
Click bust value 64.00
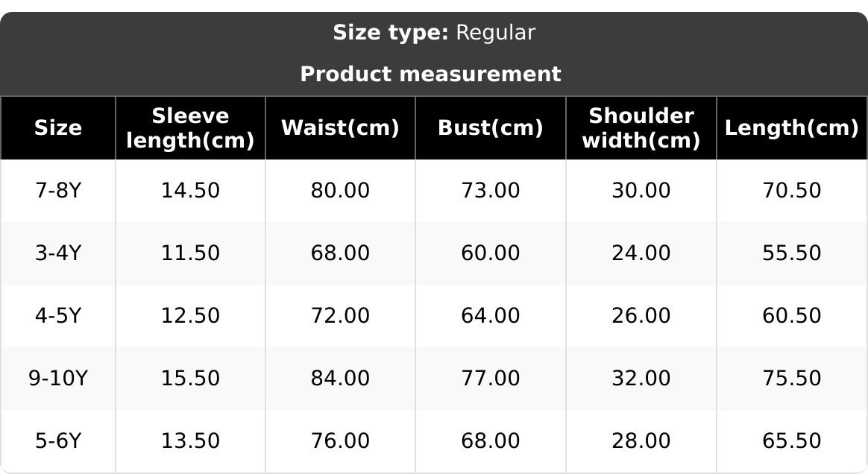(491, 316)
